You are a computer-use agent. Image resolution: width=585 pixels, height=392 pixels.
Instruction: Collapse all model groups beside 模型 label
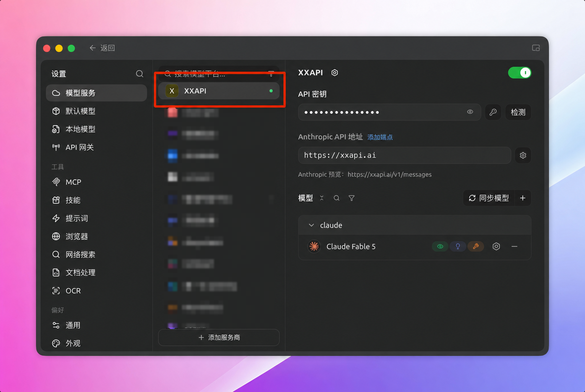pos(322,198)
